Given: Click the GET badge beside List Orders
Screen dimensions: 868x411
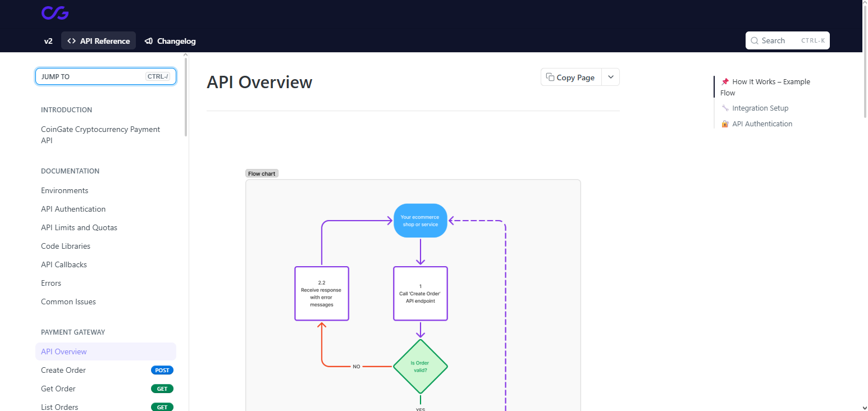Looking at the screenshot, I should (x=162, y=407).
